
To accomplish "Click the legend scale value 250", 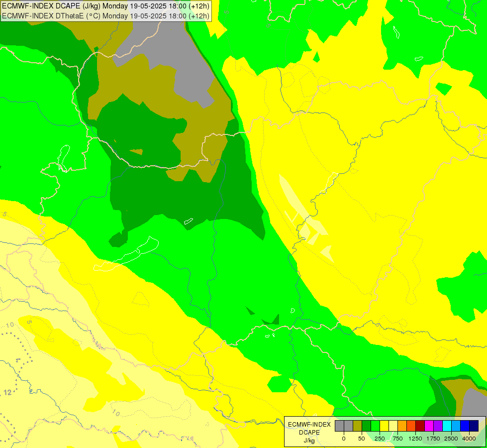I will point(380,439).
